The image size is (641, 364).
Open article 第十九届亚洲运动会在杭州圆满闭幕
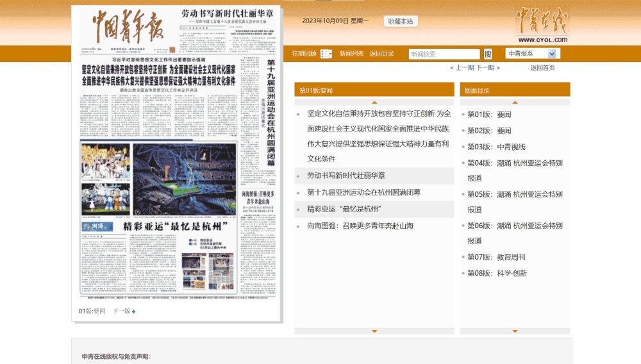point(364,192)
